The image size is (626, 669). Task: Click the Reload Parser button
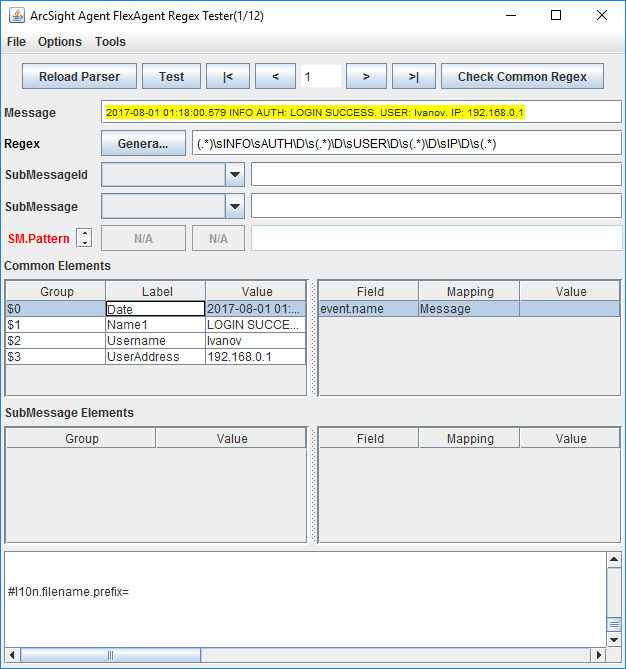[x=79, y=76]
